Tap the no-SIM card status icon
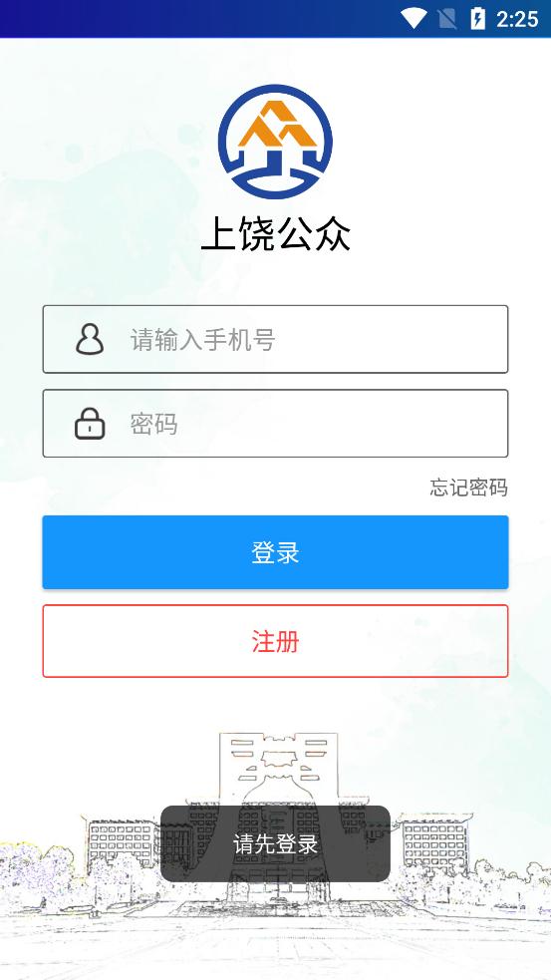The image size is (551, 980). coord(446,19)
